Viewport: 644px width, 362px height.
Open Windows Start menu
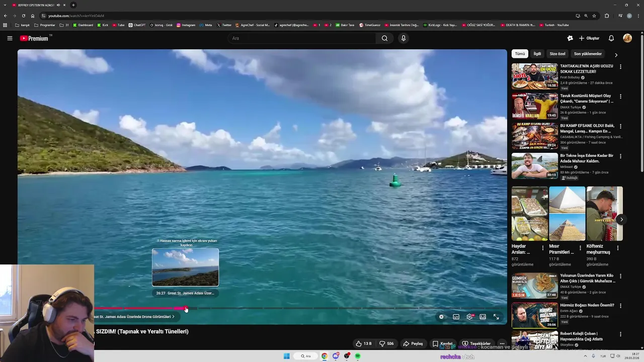[x=286, y=356]
